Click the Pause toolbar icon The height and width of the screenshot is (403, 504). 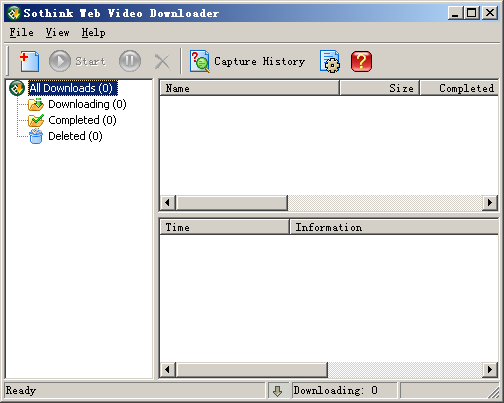tap(130, 61)
